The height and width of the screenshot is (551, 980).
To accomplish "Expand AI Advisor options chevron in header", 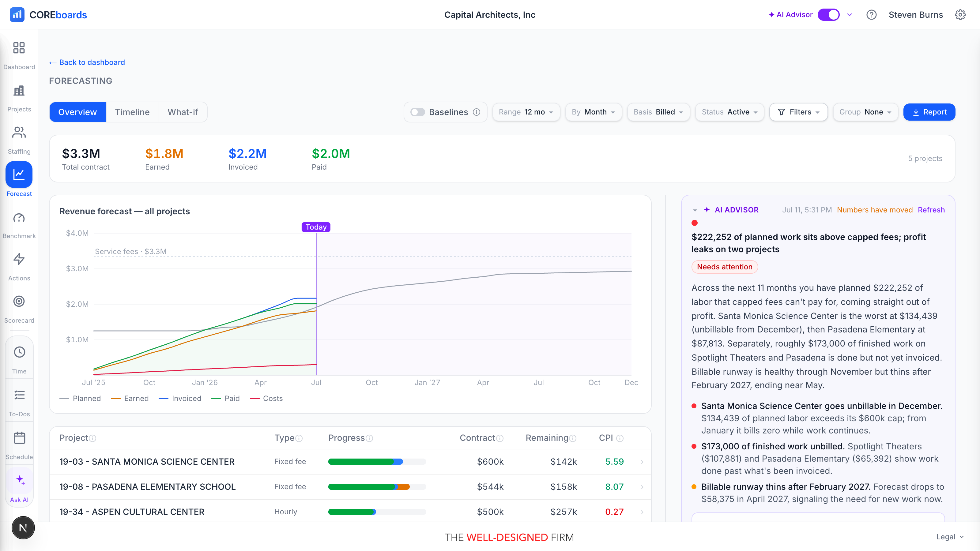I will click(850, 15).
